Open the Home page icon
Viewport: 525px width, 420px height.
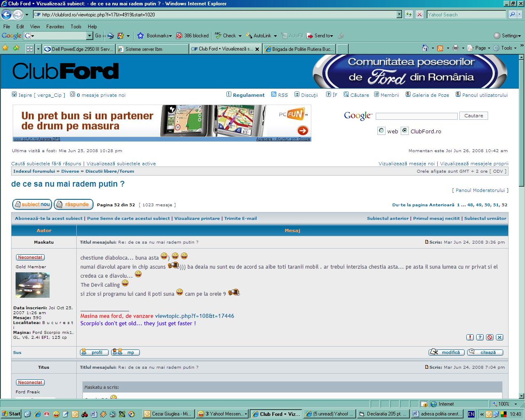425,48
